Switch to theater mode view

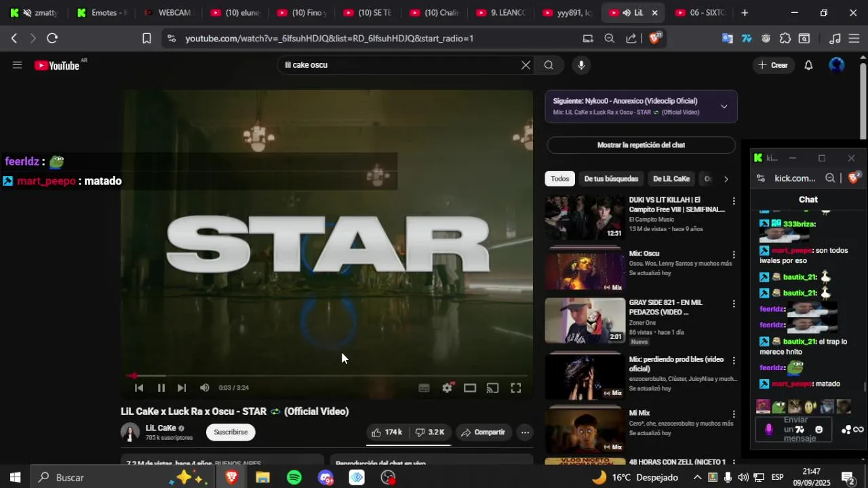[x=470, y=388]
